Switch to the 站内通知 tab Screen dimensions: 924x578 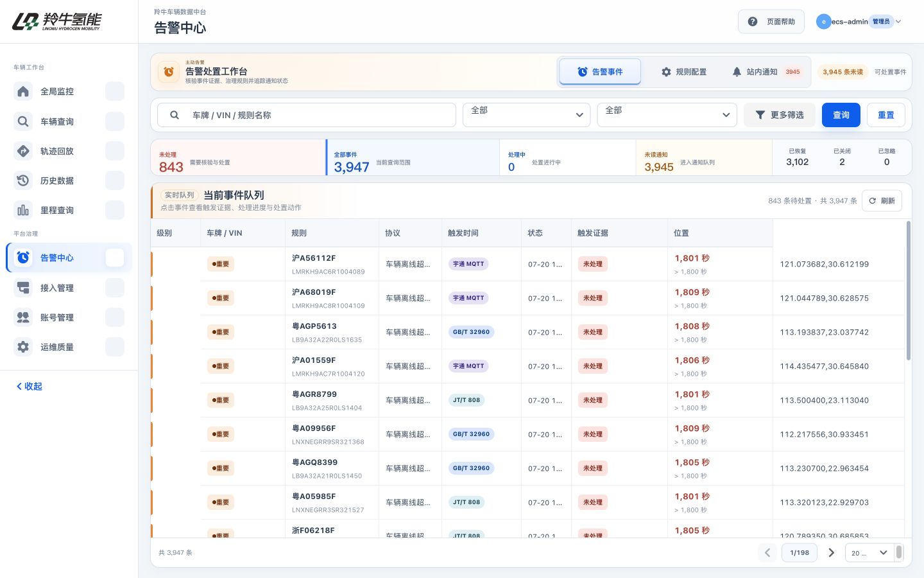click(x=767, y=72)
